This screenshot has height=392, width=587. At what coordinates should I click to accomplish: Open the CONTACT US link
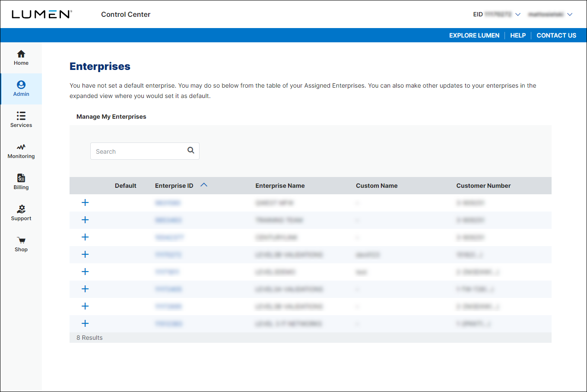click(x=556, y=35)
